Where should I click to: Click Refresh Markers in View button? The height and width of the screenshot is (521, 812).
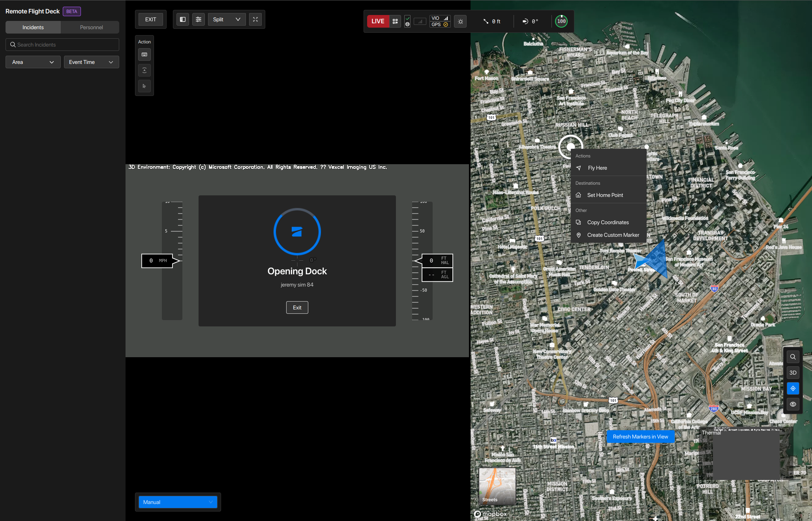[x=640, y=437]
